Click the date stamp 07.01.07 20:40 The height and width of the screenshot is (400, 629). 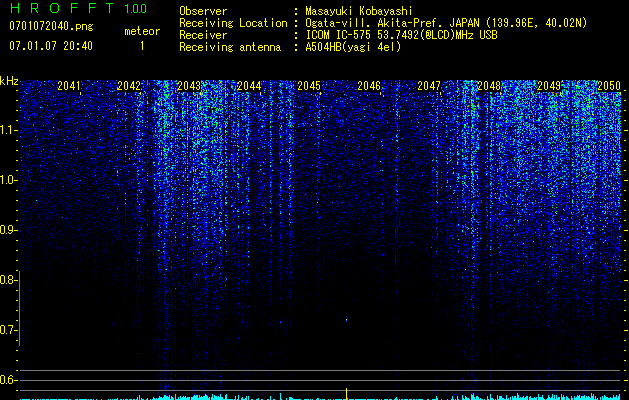pos(51,46)
